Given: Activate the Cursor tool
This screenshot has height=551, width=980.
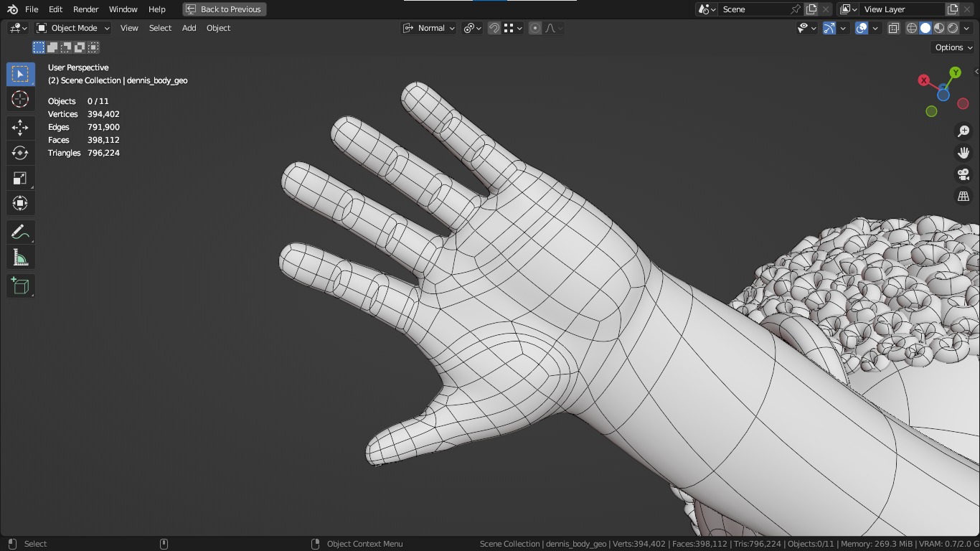Looking at the screenshot, I should pyautogui.click(x=20, y=99).
